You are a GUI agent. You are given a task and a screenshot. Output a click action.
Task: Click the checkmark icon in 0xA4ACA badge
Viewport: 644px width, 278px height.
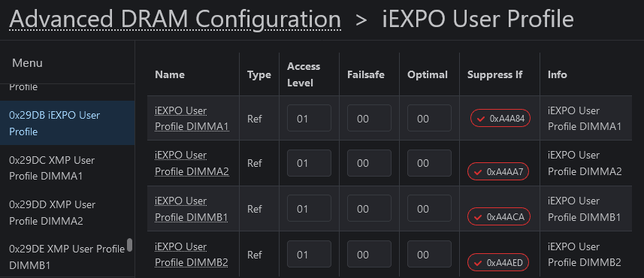(x=477, y=217)
